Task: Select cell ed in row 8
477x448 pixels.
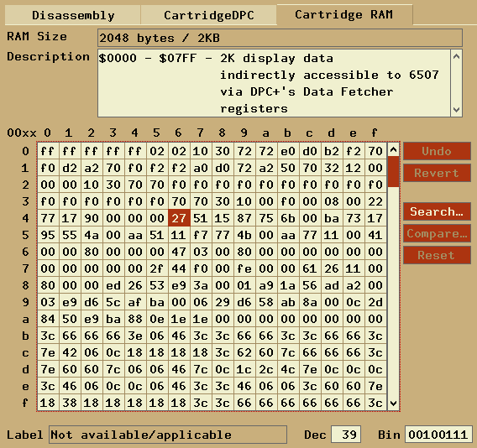Action: [113, 285]
